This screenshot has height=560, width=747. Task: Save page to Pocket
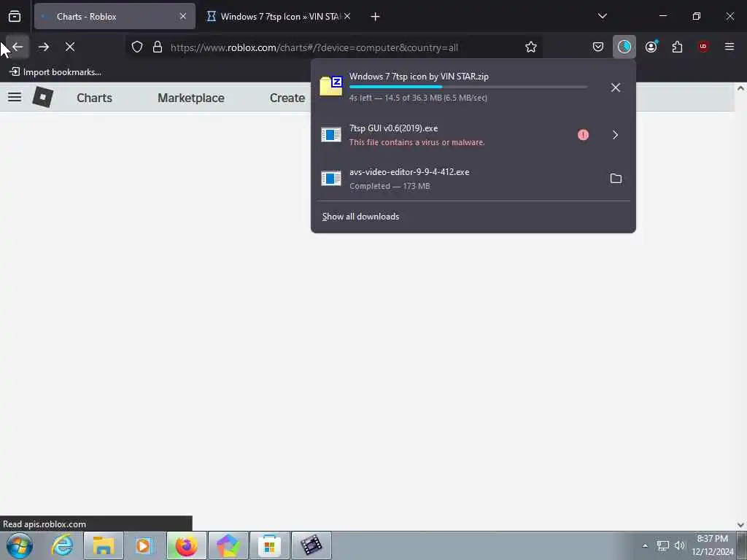[x=598, y=47]
